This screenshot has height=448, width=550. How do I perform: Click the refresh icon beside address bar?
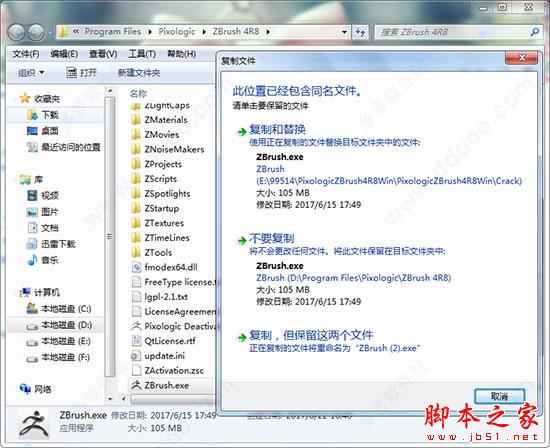point(360,32)
